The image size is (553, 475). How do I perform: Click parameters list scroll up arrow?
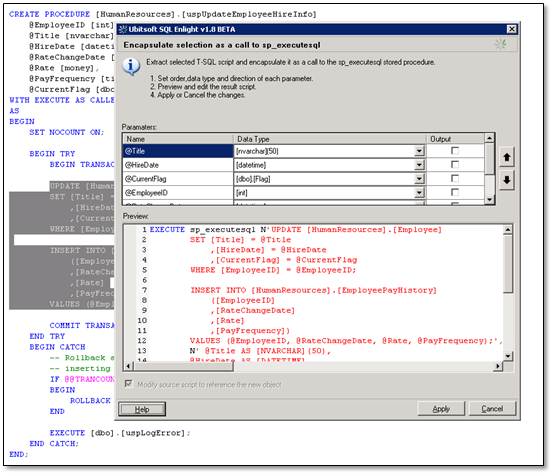(489, 138)
